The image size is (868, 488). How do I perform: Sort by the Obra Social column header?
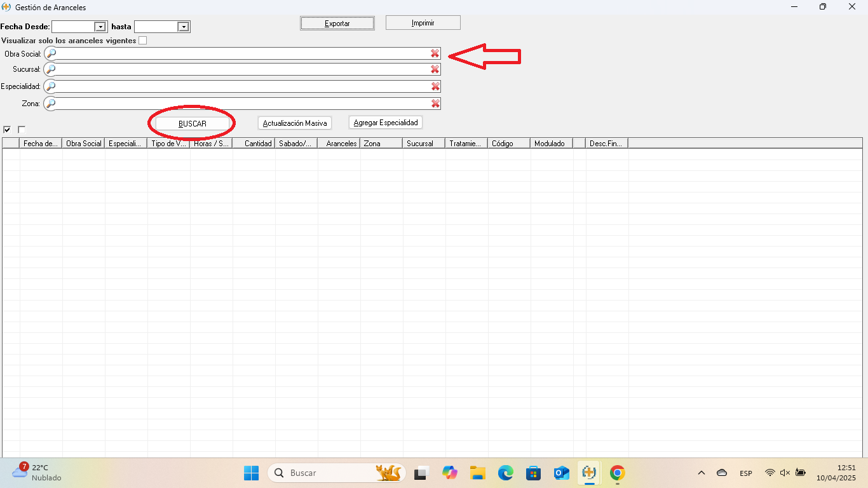pos(83,144)
